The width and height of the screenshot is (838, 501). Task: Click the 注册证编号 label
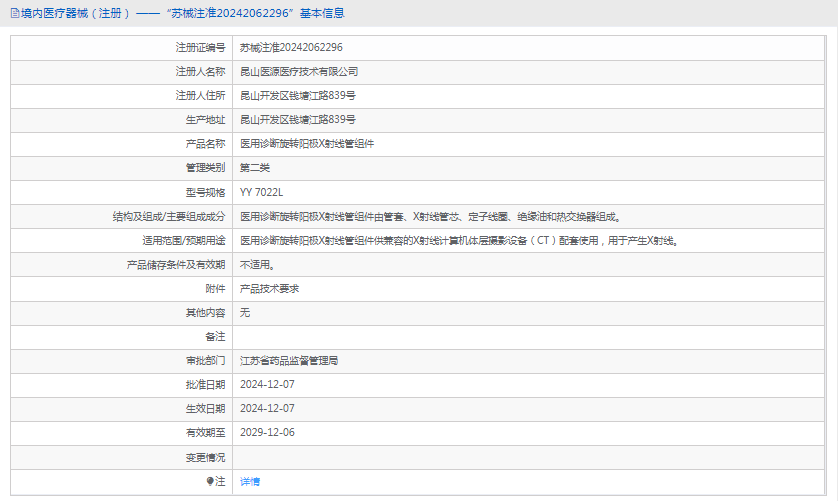point(200,48)
